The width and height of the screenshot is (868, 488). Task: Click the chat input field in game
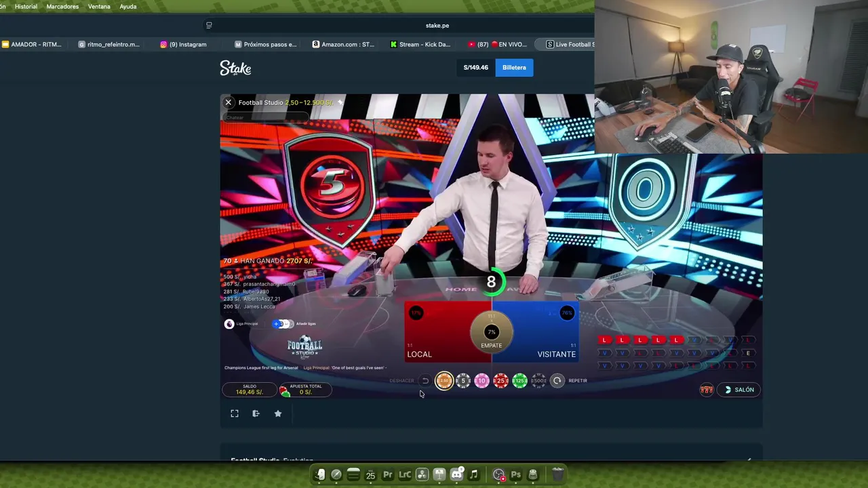coord(266,117)
